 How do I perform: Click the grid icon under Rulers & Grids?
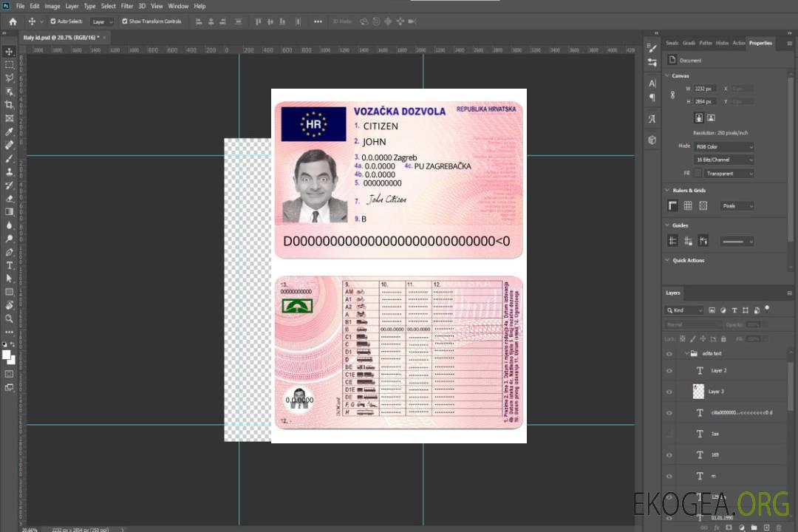(688, 205)
